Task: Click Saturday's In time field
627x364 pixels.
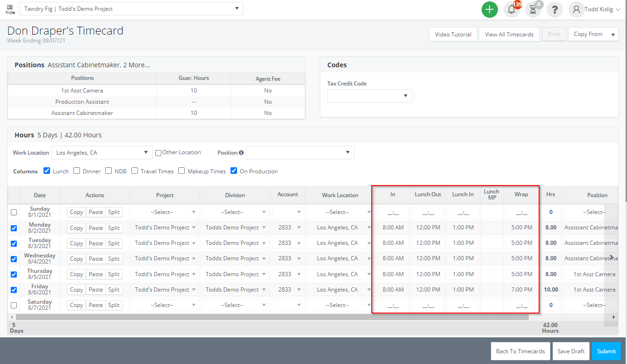Action: pyautogui.click(x=392, y=305)
